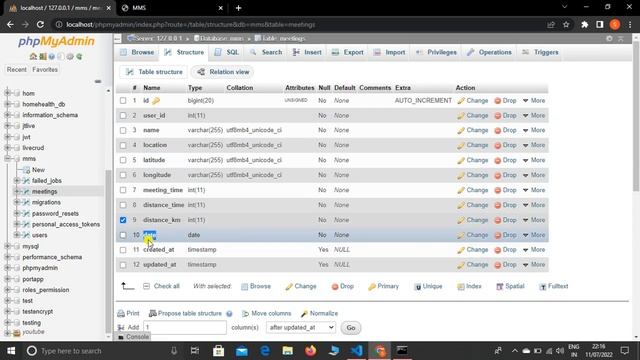Viewport: 640px width, 360px height.
Task: Click Propose table structure link
Action: pyautogui.click(x=189, y=313)
